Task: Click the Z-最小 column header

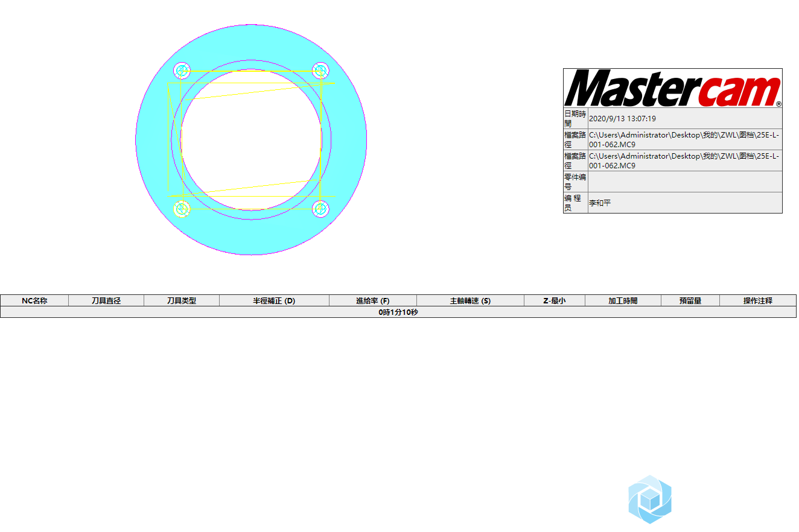Action: point(555,300)
